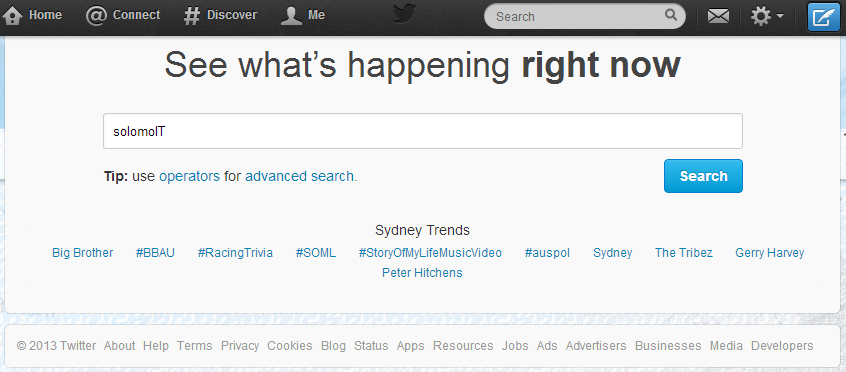846x372 pixels.
Task: Open the Developers footer link
Action: [782, 346]
